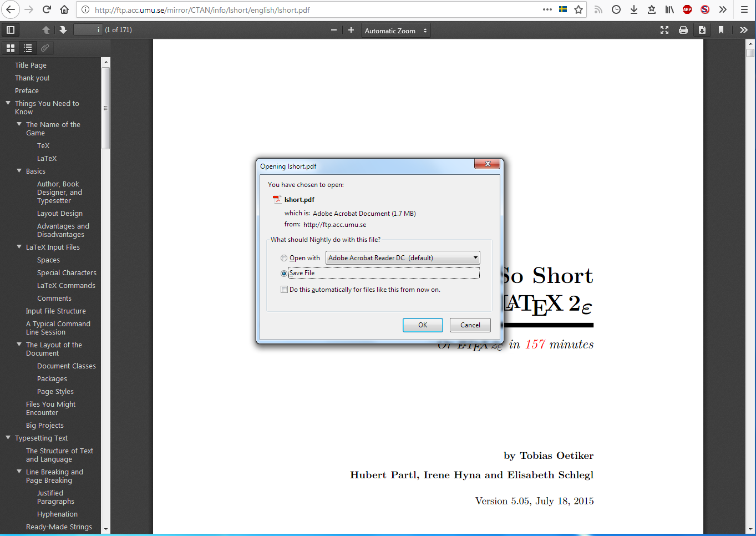The width and height of the screenshot is (756, 536).
Task: Jump to Special Characters outline entry
Action: pos(67,273)
